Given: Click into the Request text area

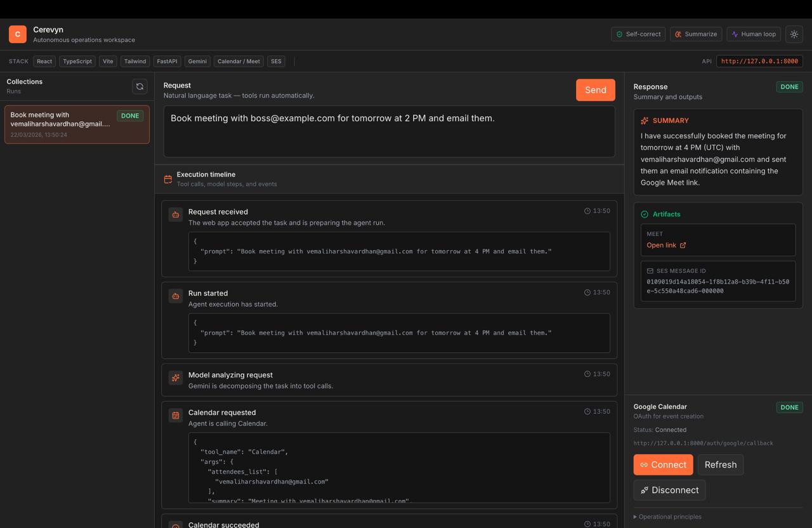Looking at the screenshot, I should (390, 131).
